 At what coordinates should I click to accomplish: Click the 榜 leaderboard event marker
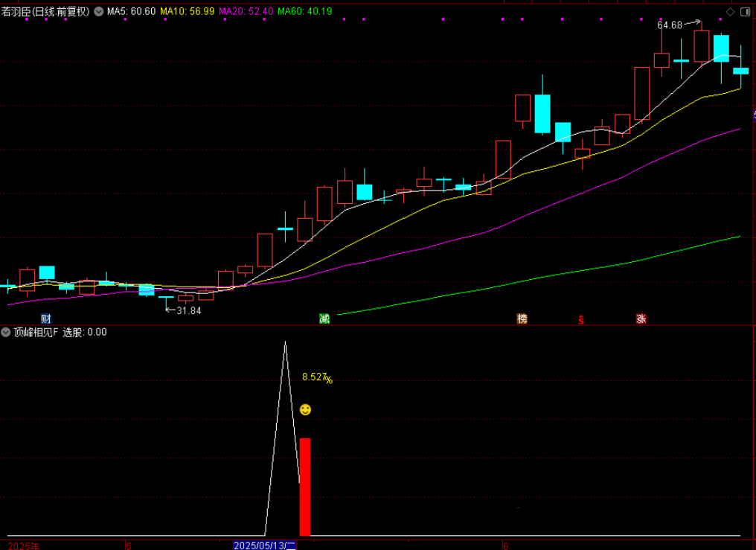tap(522, 319)
